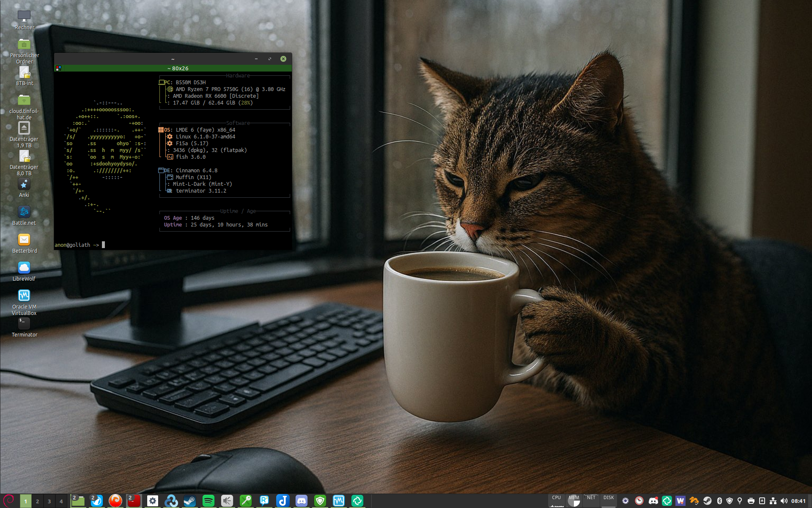Screen dimensions: 812x508
Task: Click the CPU monitor applet
Action: (557, 501)
